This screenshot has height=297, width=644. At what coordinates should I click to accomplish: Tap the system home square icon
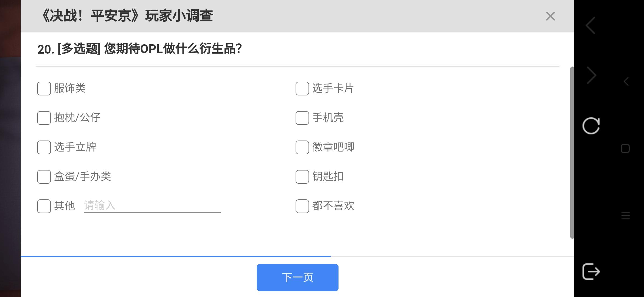click(625, 148)
